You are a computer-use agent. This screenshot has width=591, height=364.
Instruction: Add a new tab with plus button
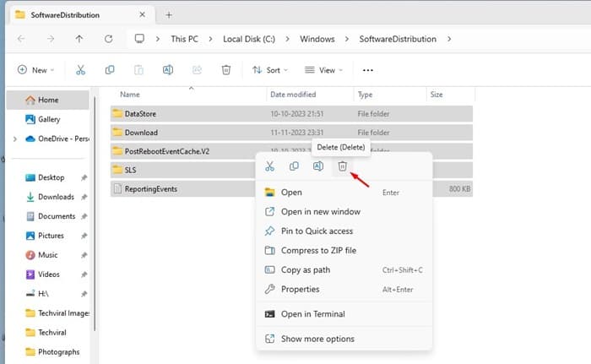point(169,14)
